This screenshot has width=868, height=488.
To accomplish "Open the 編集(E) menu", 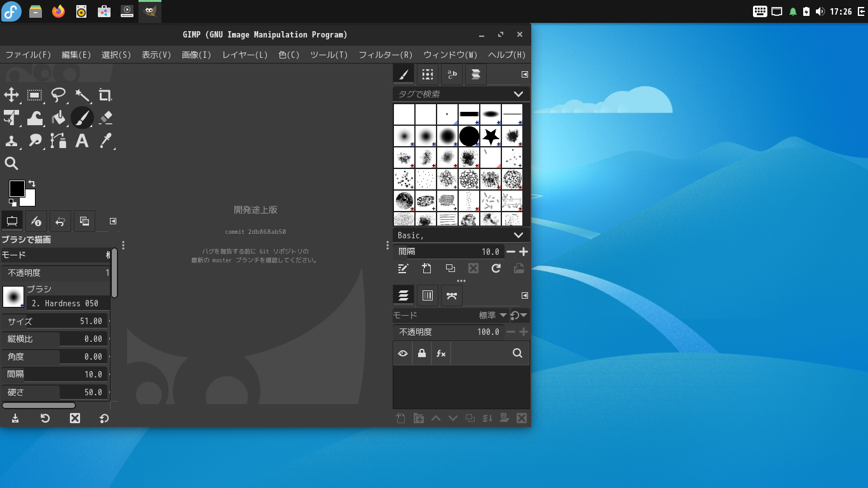I will tap(76, 55).
